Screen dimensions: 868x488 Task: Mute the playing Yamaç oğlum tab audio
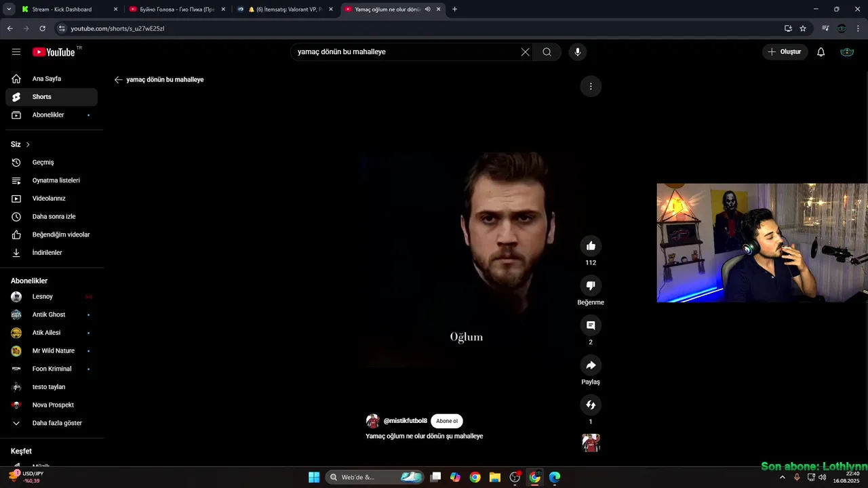[x=427, y=9]
